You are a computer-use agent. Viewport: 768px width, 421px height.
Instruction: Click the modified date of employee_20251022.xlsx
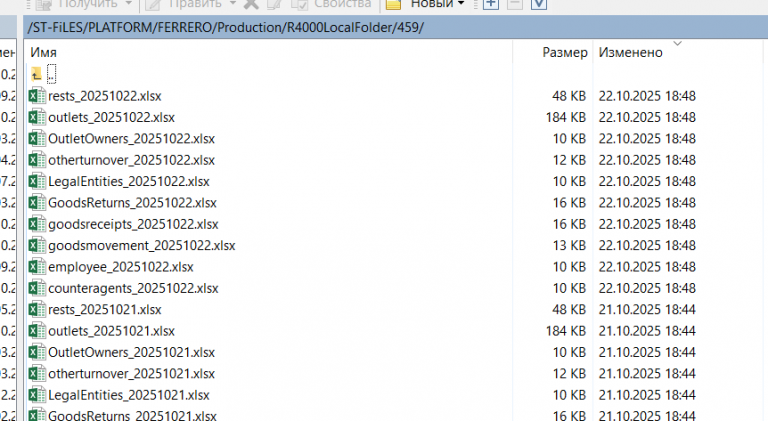click(x=647, y=267)
